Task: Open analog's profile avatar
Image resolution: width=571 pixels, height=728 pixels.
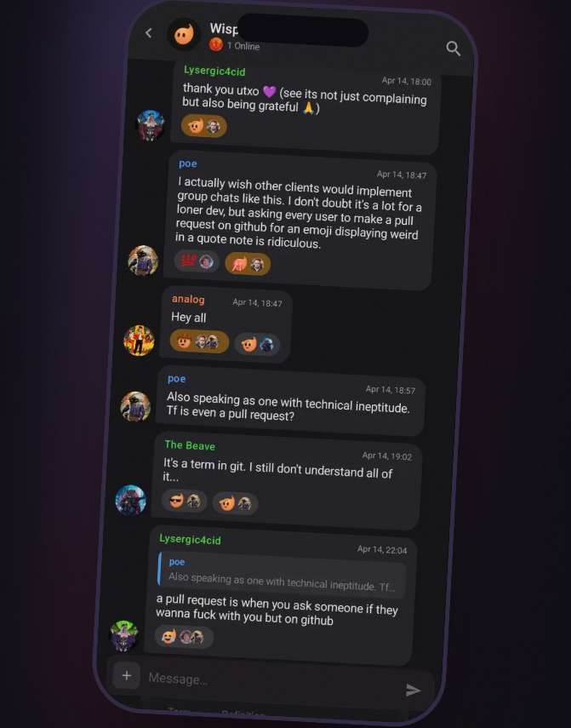Action: (139, 341)
